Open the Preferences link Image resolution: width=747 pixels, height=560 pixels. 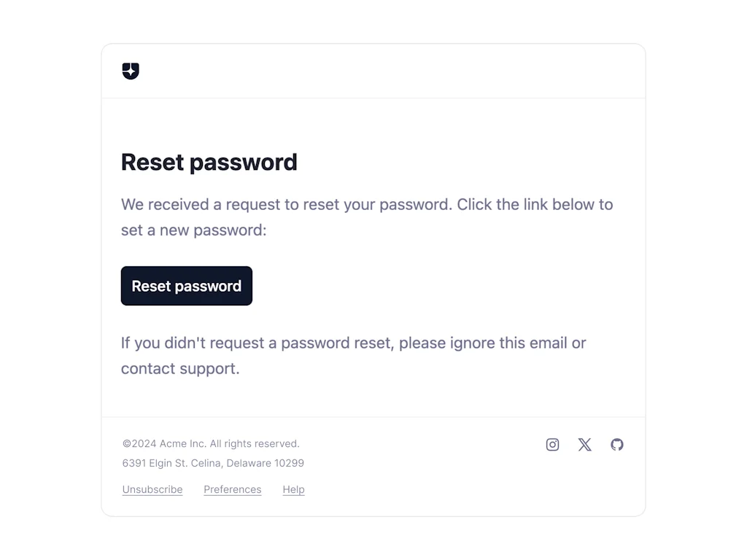[x=232, y=489]
